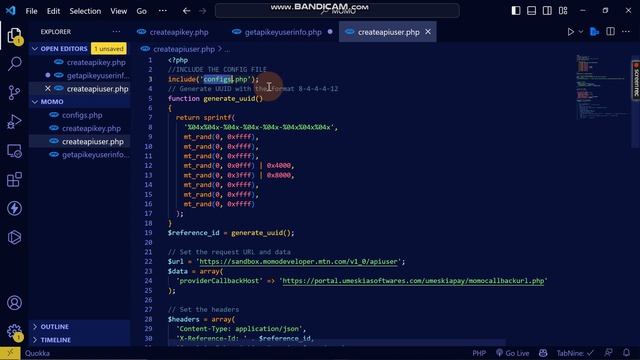Click Go Live in status bar
Image resolution: width=640 pixels, height=360 pixels.
512,353
